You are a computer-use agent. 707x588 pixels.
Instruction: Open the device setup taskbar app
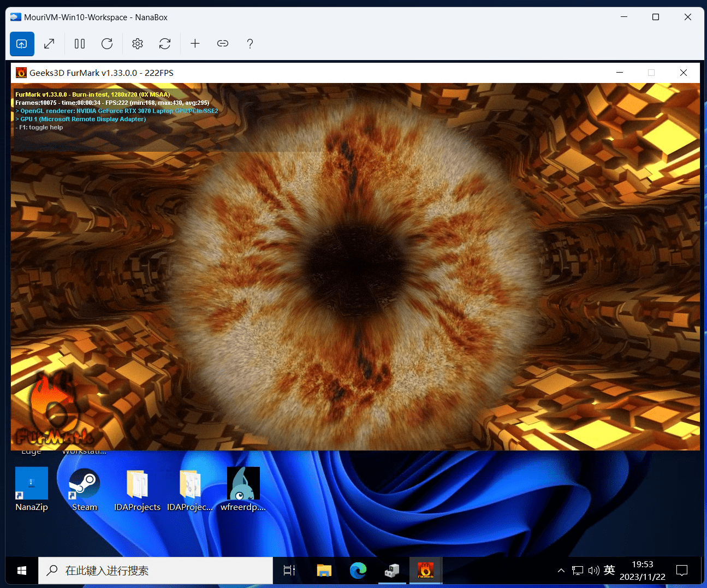pyautogui.click(x=392, y=571)
